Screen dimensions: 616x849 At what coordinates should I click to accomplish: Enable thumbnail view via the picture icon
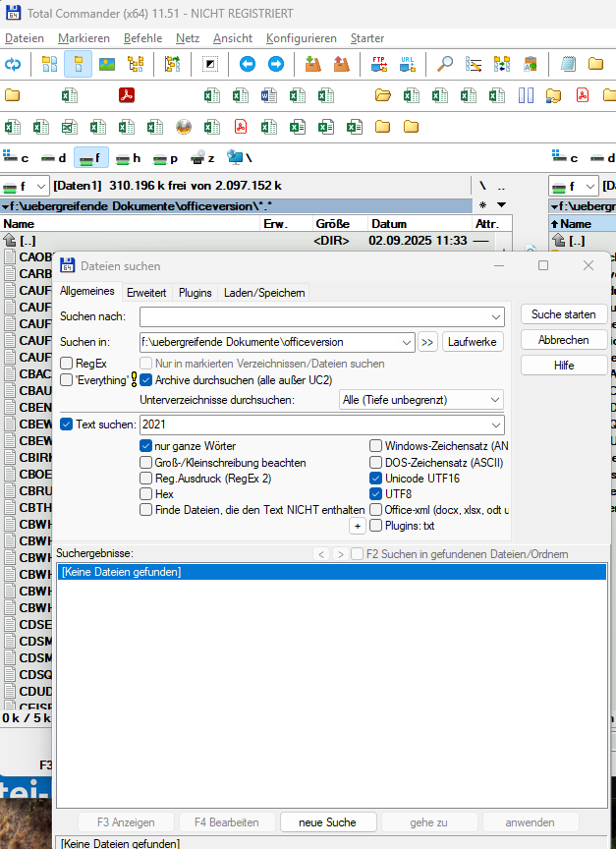107,65
